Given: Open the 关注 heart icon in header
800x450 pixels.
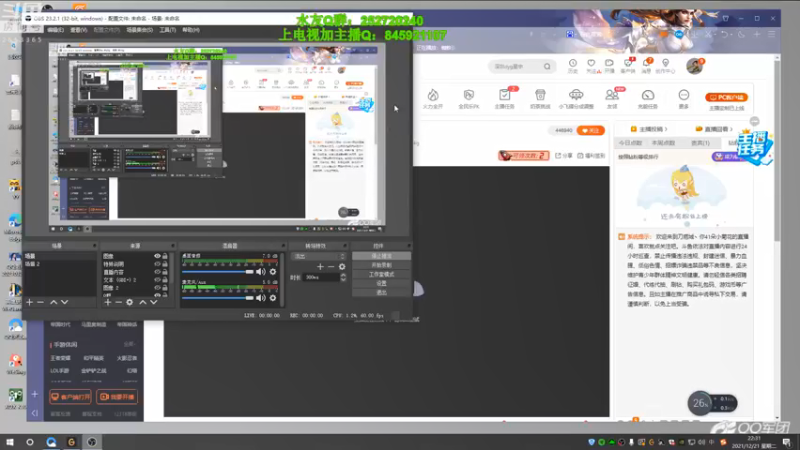Looking at the screenshot, I should (x=591, y=63).
